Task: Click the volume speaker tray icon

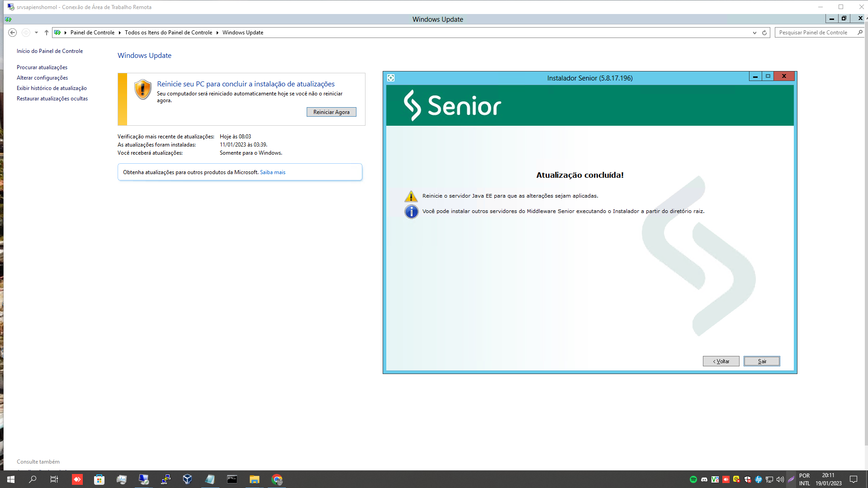Action: 780,479
